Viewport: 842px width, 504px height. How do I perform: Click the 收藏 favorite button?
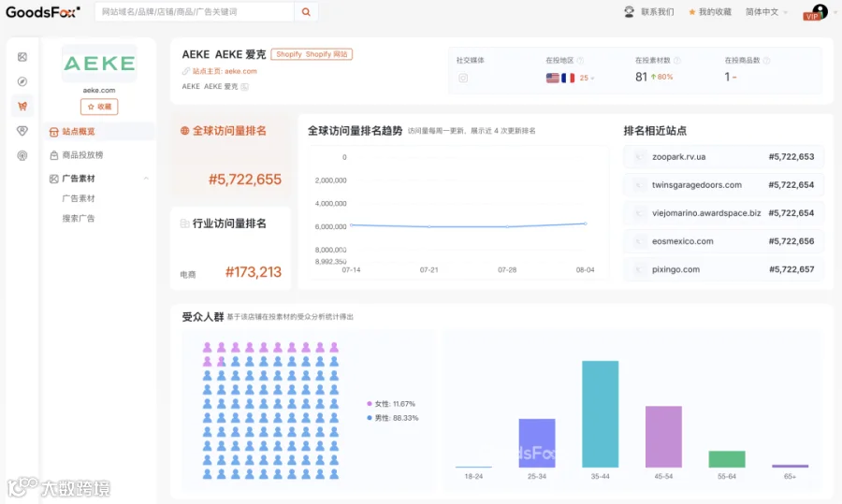tap(99, 107)
